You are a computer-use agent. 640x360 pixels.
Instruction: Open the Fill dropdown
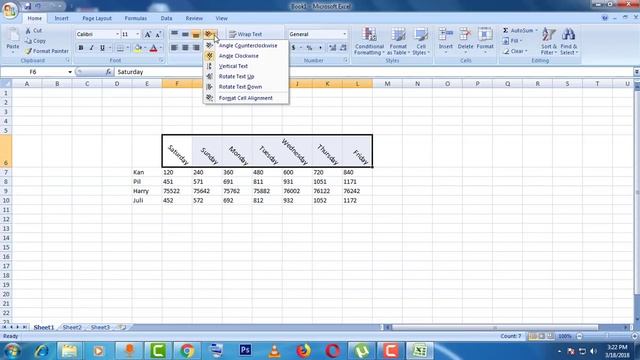[x=512, y=41]
